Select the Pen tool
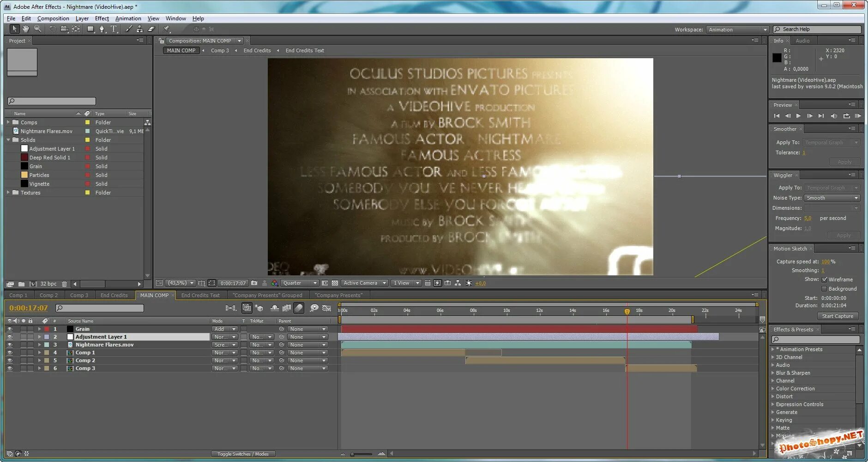 102,29
